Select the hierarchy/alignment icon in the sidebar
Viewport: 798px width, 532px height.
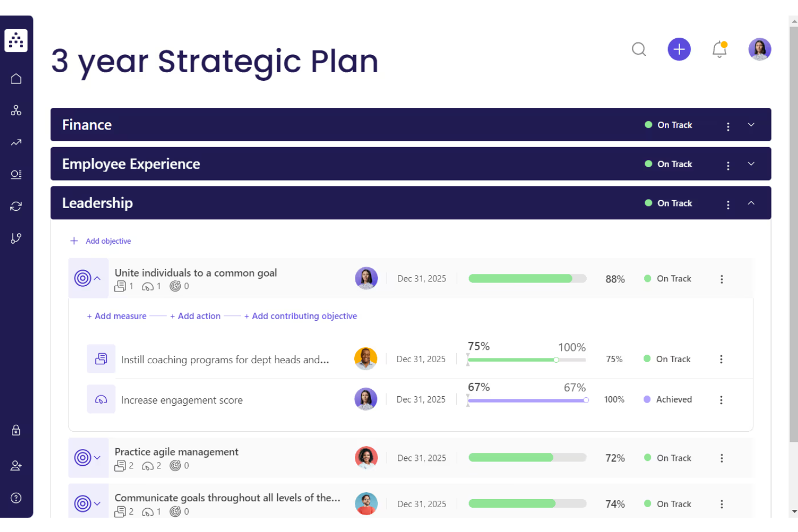(16, 110)
